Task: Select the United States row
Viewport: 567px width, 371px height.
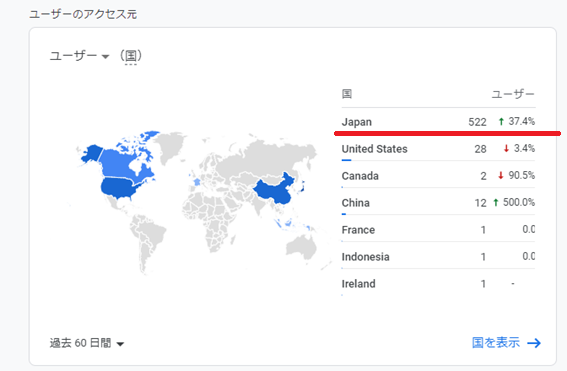Action: 438,149
